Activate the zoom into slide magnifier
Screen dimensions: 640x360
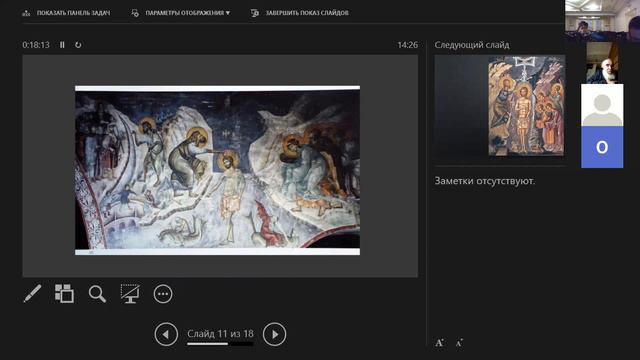pos(97,294)
